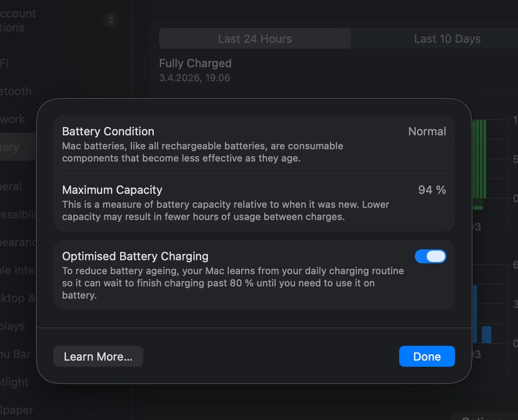Switch to Last 10 Days tab

point(447,39)
